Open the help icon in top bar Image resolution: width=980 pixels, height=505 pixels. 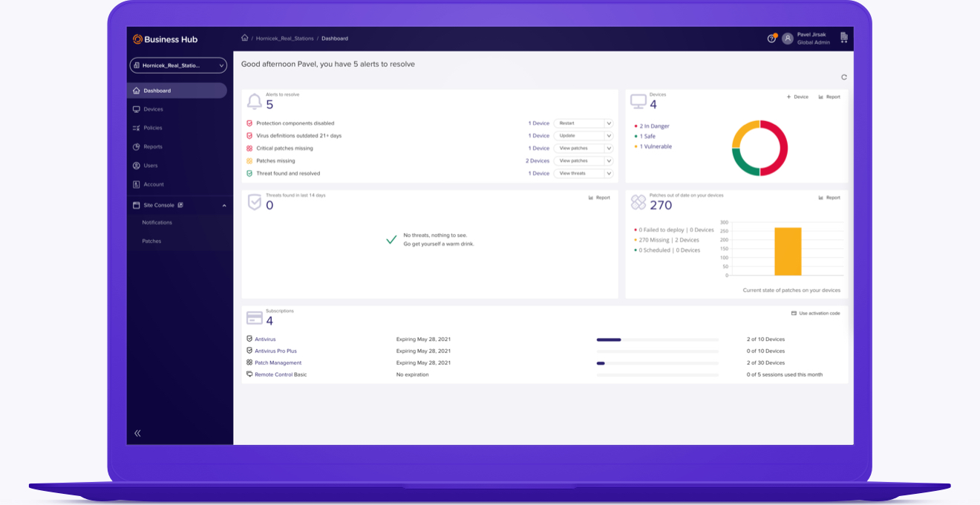pyautogui.click(x=771, y=39)
